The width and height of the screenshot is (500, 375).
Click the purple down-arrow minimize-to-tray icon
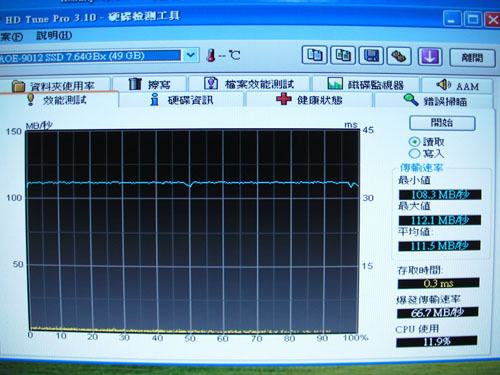(x=430, y=57)
